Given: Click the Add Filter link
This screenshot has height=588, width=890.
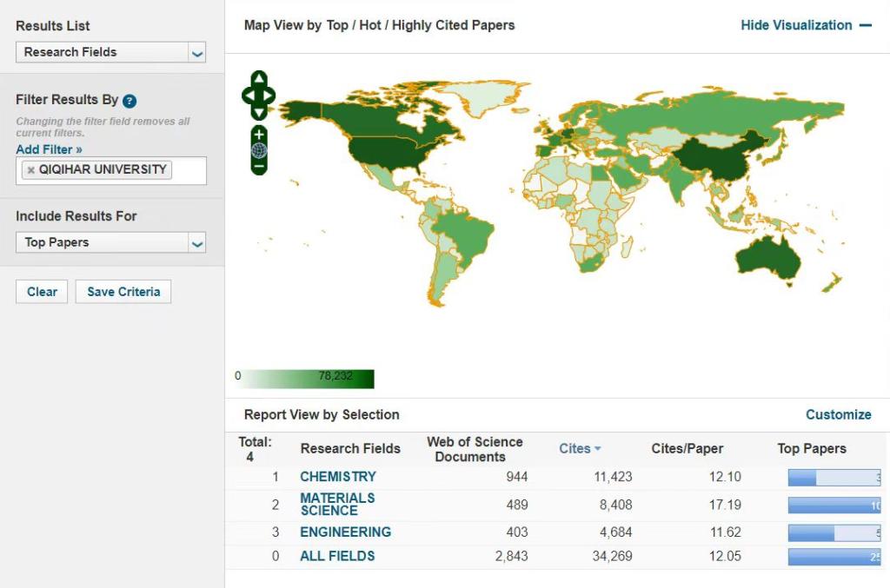Looking at the screenshot, I should pos(49,149).
